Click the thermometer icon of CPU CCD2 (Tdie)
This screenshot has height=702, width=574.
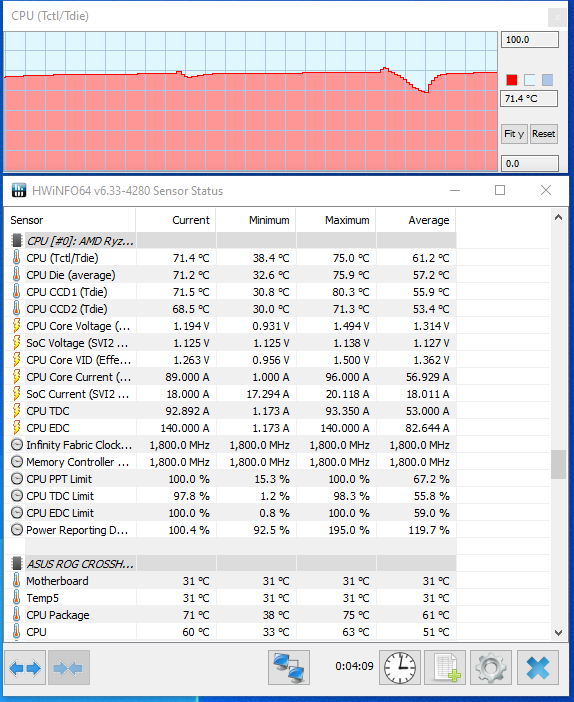pyautogui.click(x=17, y=309)
